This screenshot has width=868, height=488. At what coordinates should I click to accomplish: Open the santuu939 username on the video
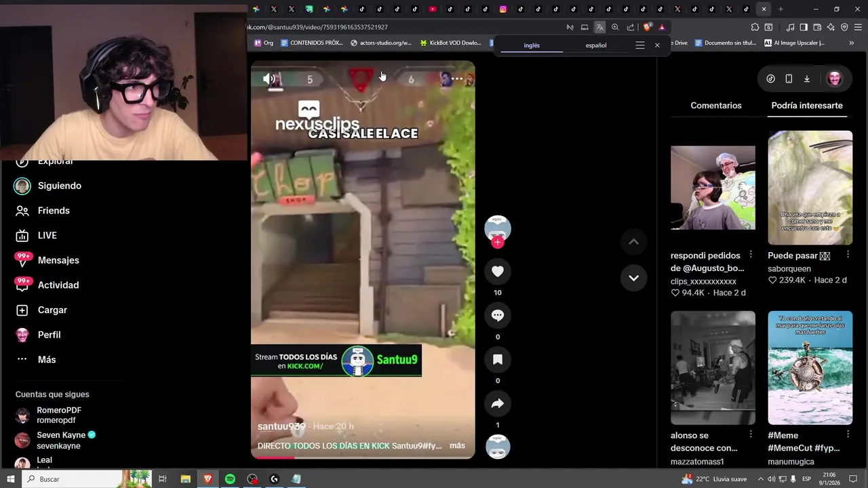click(281, 426)
